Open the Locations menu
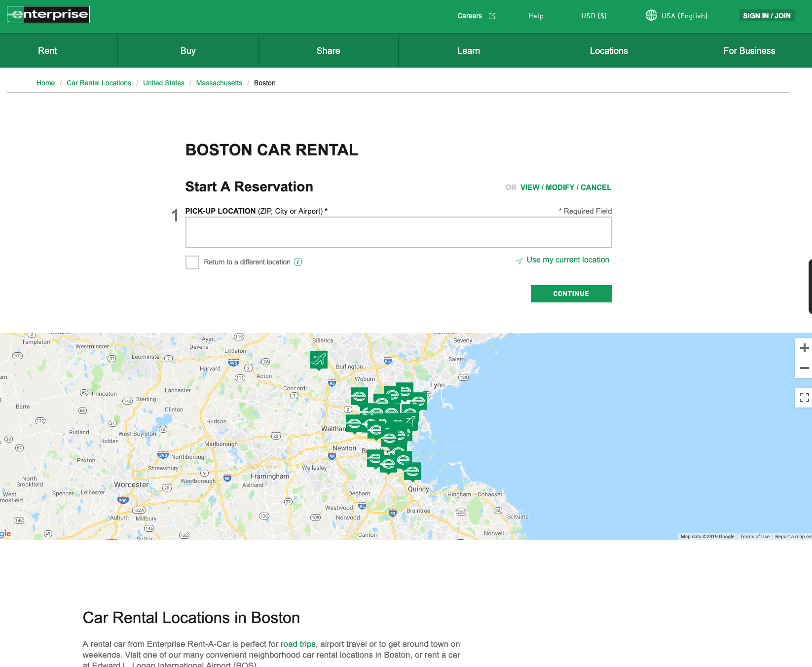This screenshot has width=812, height=667. [x=609, y=50]
